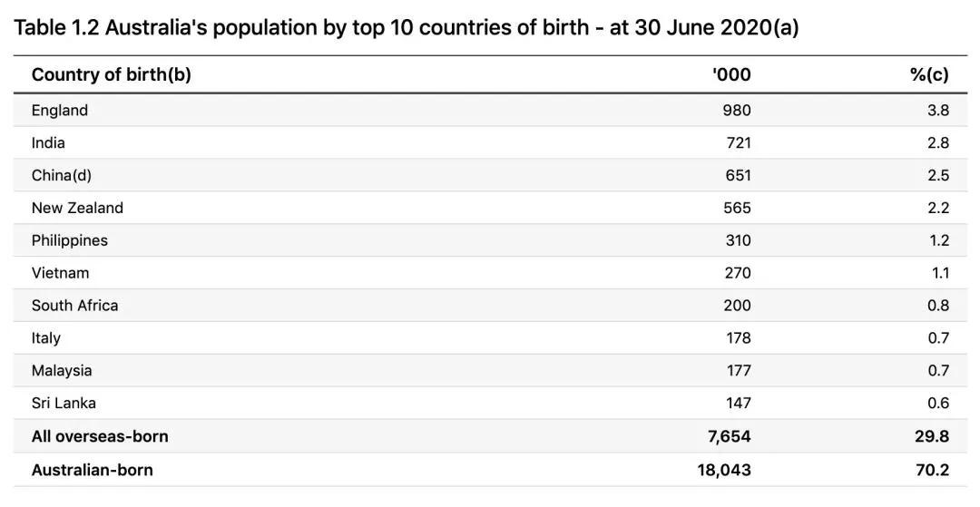Screen dimensions: 980x507
Task: Click the South Africa country cell
Action: click(75, 306)
